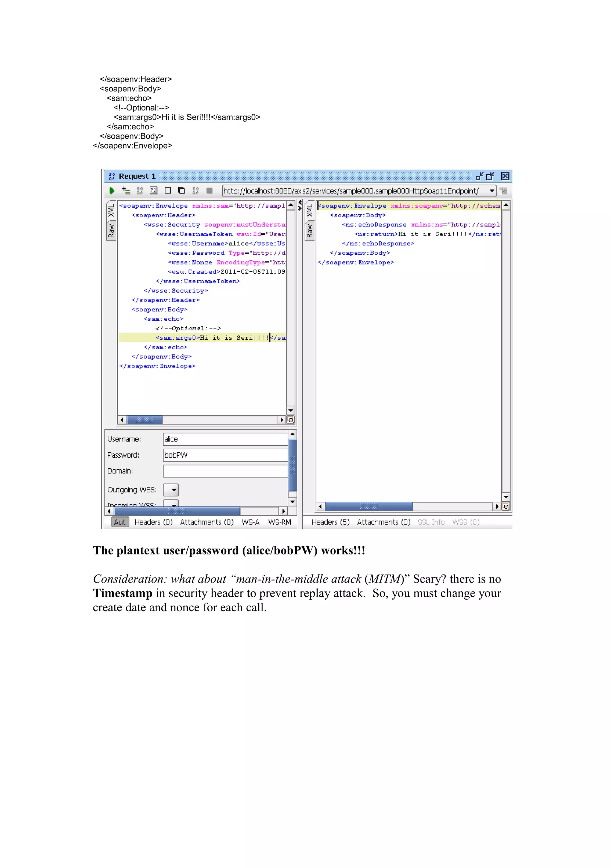Click the toolbar icon right of endpoint dropdown
The image size is (613, 868).
click(x=503, y=191)
